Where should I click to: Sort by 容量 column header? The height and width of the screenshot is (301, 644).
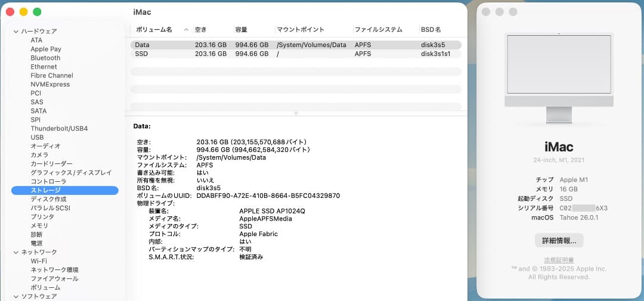[x=241, y=30]
